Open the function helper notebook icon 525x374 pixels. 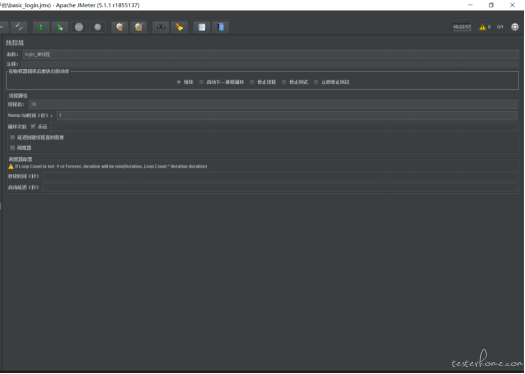202,27
